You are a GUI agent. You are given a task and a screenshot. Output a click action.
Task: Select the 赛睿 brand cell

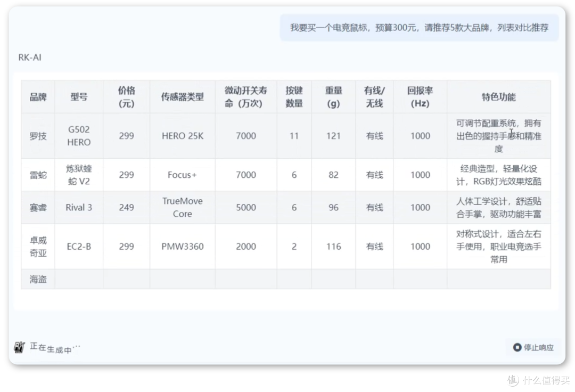[x=38, y=208]
